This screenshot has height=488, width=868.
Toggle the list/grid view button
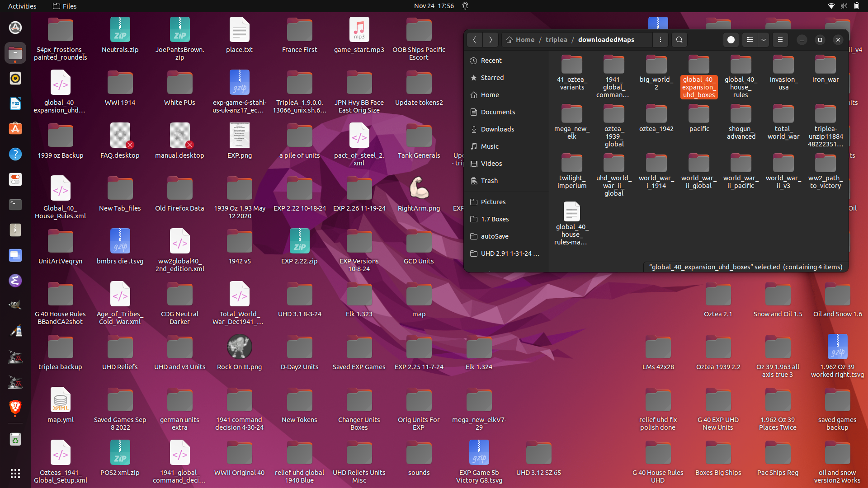750,40
